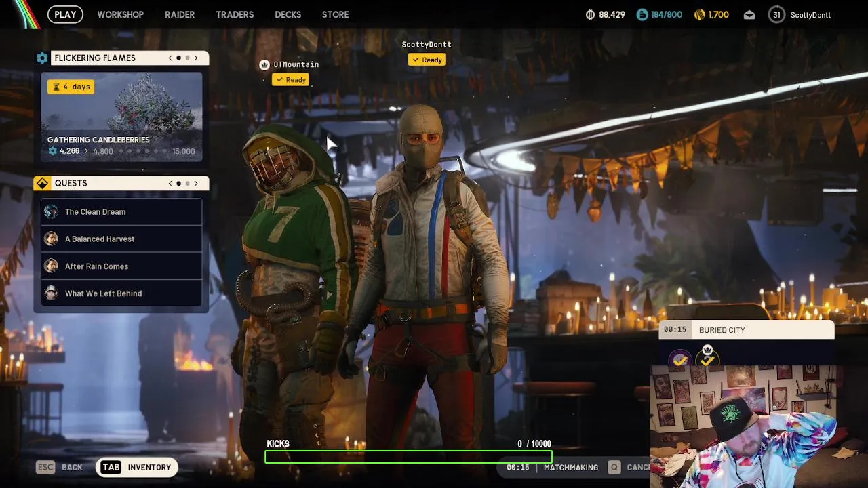Go to next Quests page arrow
Screen dimensions: 868x488
(x=196, y=184)
